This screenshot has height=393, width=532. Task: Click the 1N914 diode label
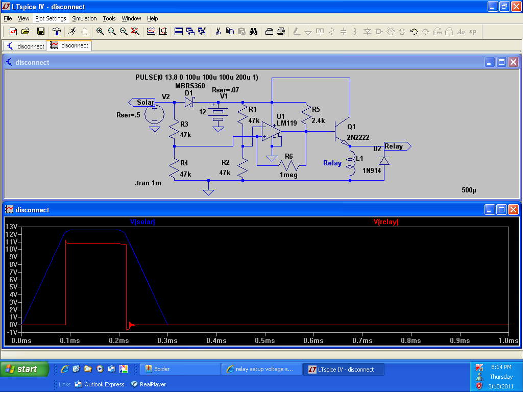point(372,170)
